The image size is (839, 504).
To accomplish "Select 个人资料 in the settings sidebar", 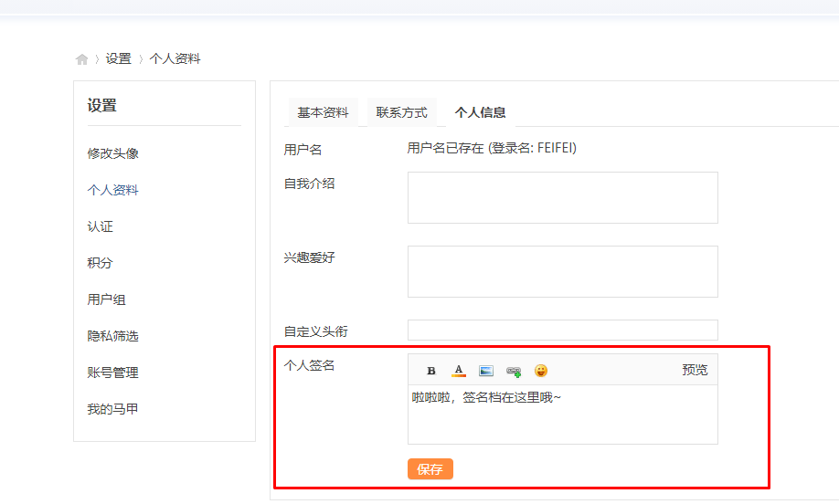I will pyautogui.click(x=112, y=190).
